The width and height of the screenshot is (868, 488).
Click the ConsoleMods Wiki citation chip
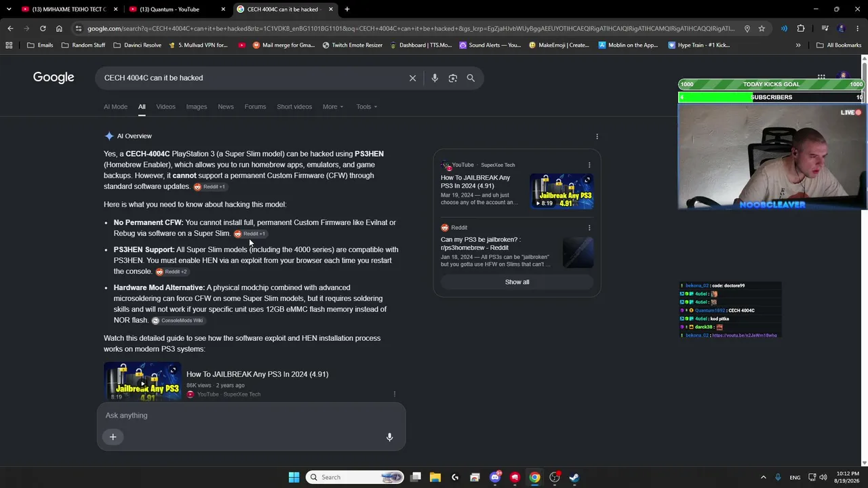point(178,321)
